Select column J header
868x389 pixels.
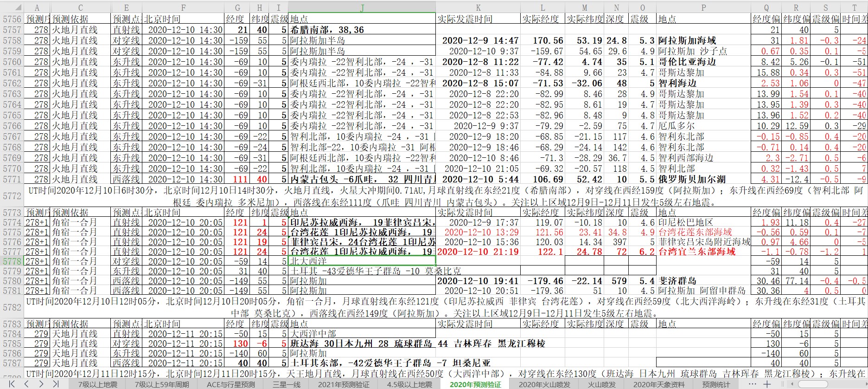point(362,7)
